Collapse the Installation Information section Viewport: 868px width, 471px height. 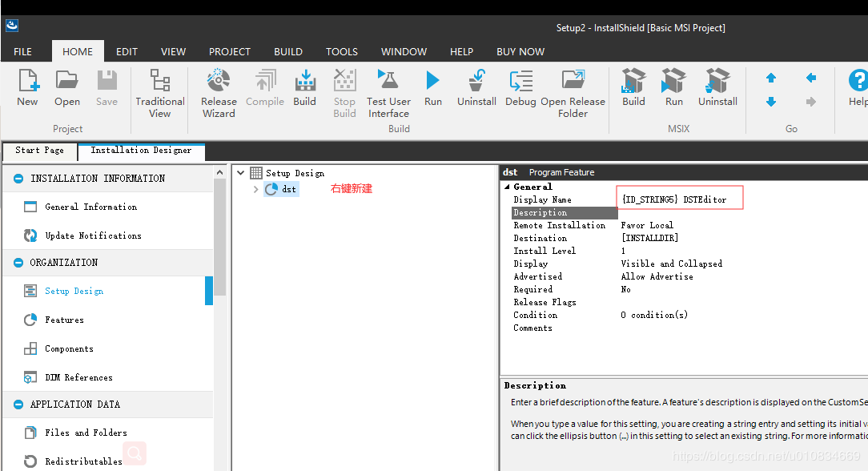pos(18,179)
